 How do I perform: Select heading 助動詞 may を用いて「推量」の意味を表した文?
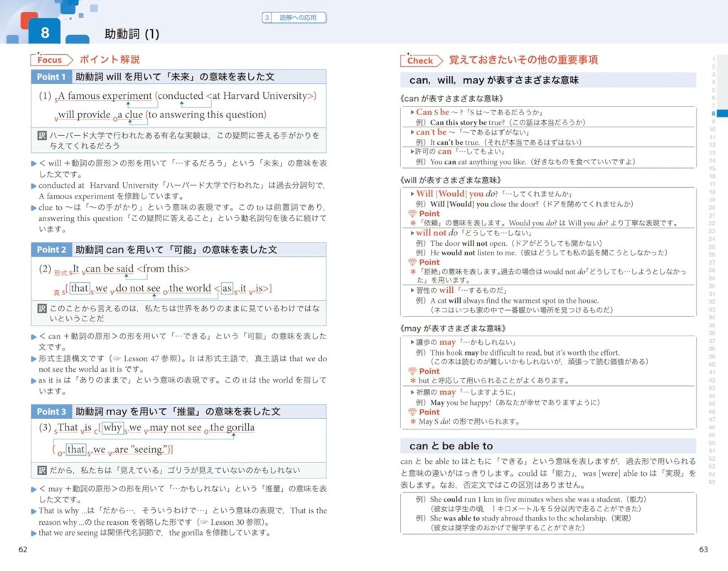178,411
